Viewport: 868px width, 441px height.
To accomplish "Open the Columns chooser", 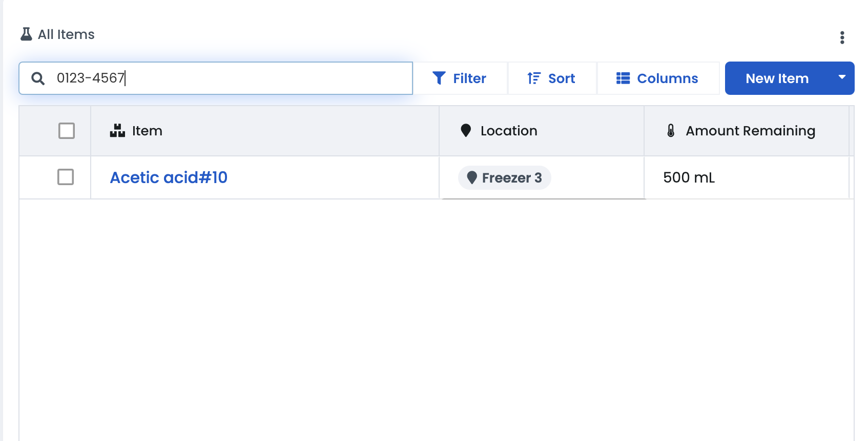I will click(658, 78).
